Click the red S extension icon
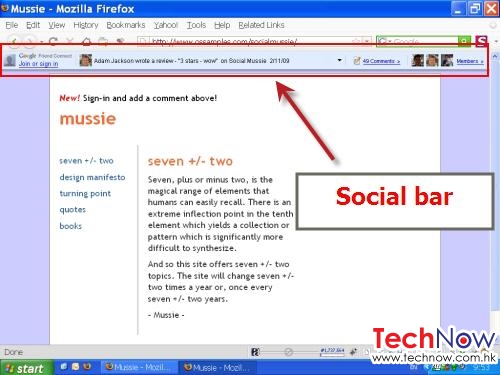 481,41
